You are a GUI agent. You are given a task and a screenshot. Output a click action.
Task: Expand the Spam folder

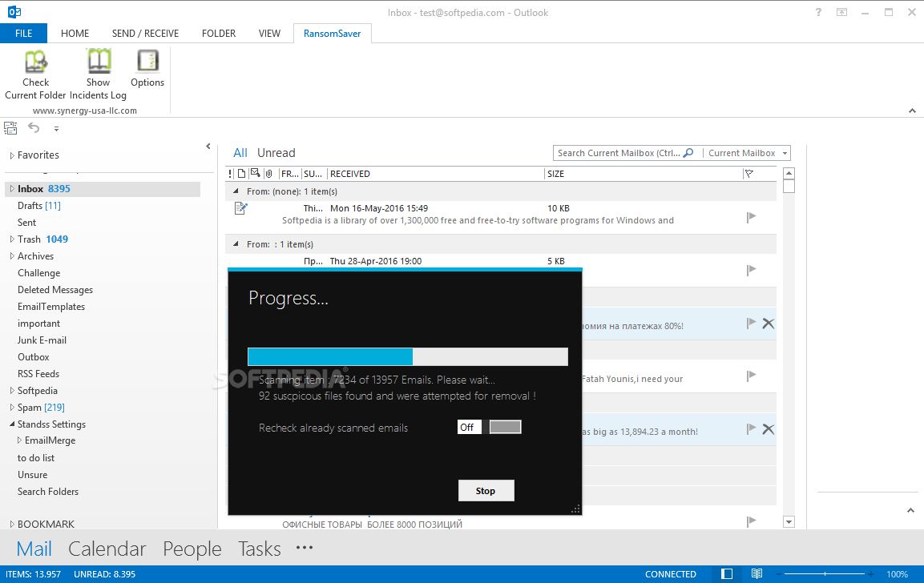click(x=12, y=408)
